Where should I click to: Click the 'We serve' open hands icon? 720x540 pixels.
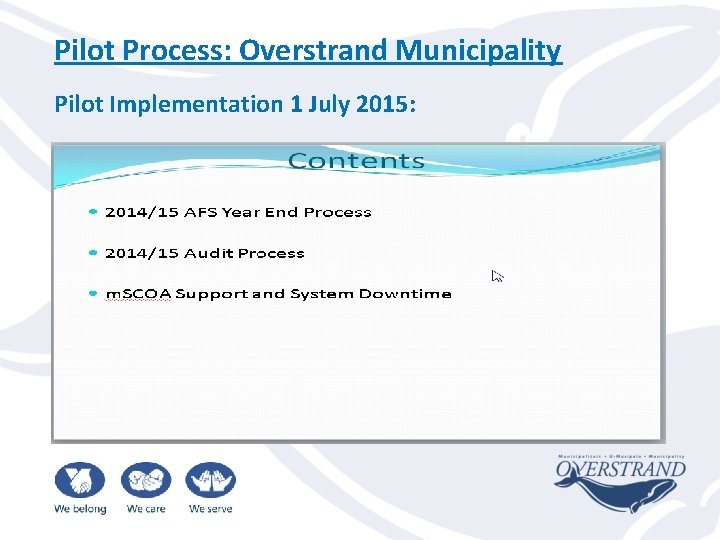pos(210,479)
